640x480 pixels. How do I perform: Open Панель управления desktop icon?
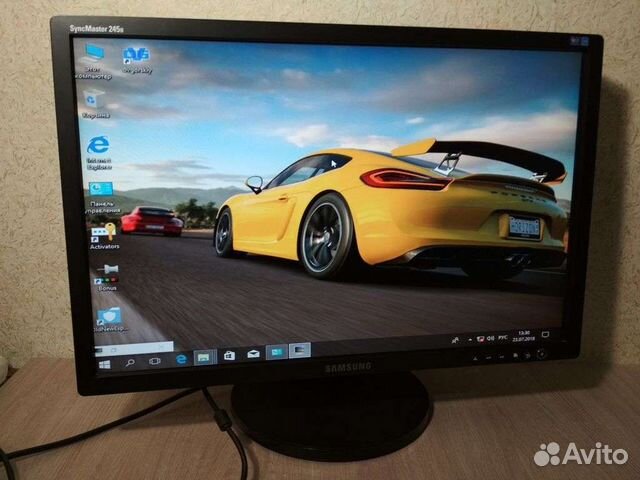102,198
